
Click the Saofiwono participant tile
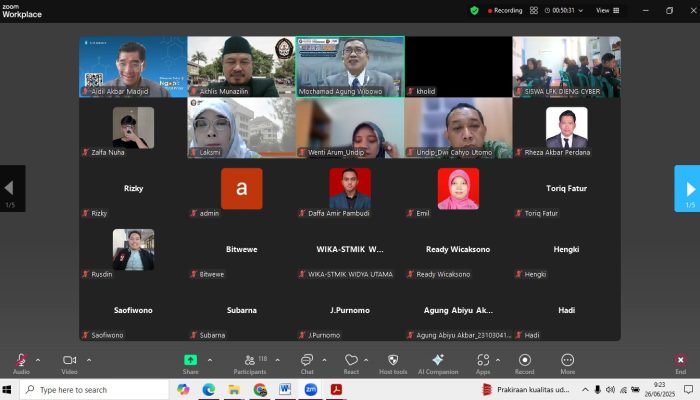point(133,311)
